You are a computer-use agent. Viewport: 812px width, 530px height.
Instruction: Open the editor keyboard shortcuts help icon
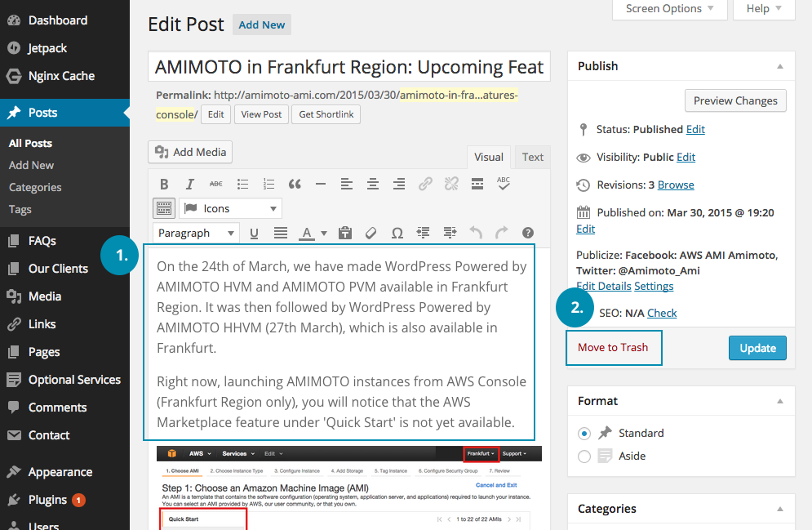(x=528, y=233)
